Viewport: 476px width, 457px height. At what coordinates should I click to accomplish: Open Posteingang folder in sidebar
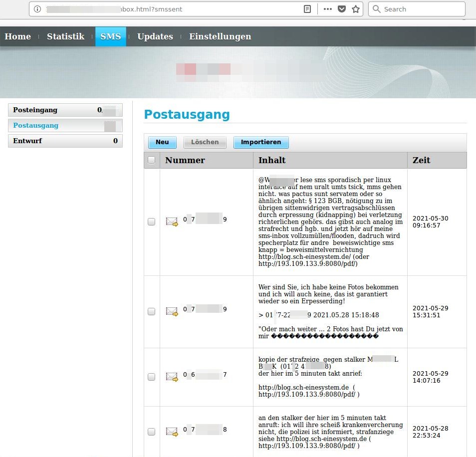pos(65,110)
